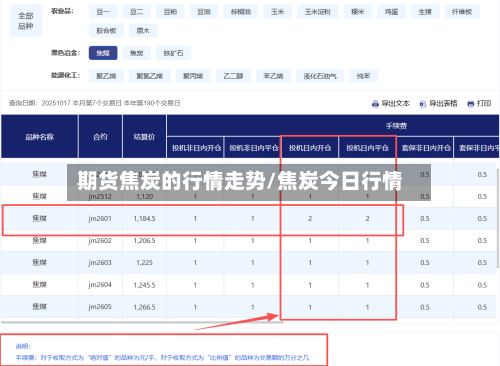The image size is (500, 366).
Task: Select the 豆二 commodity tag
Action: (x=137, y=12)
